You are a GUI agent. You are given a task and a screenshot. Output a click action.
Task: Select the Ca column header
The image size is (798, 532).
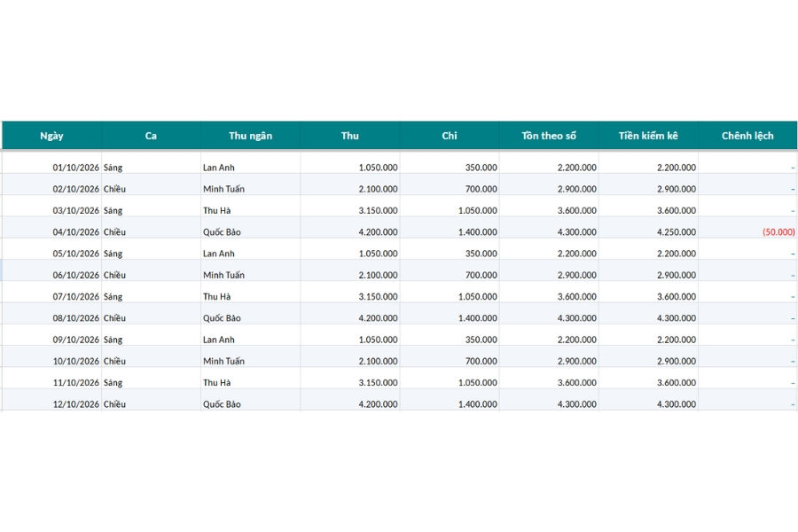pos(151,136)
